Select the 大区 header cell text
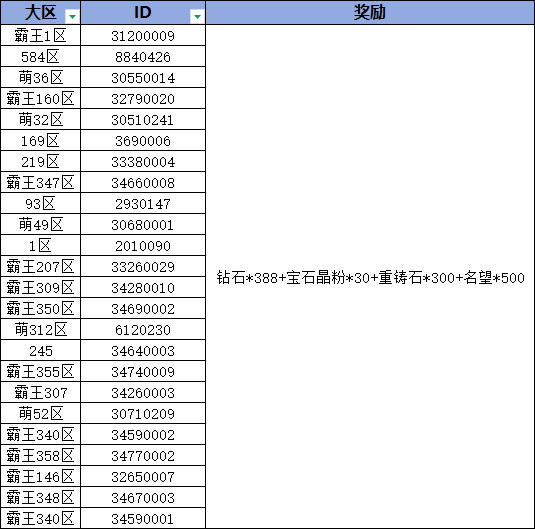This screenshot has width=535, height=529. (41, 12)
